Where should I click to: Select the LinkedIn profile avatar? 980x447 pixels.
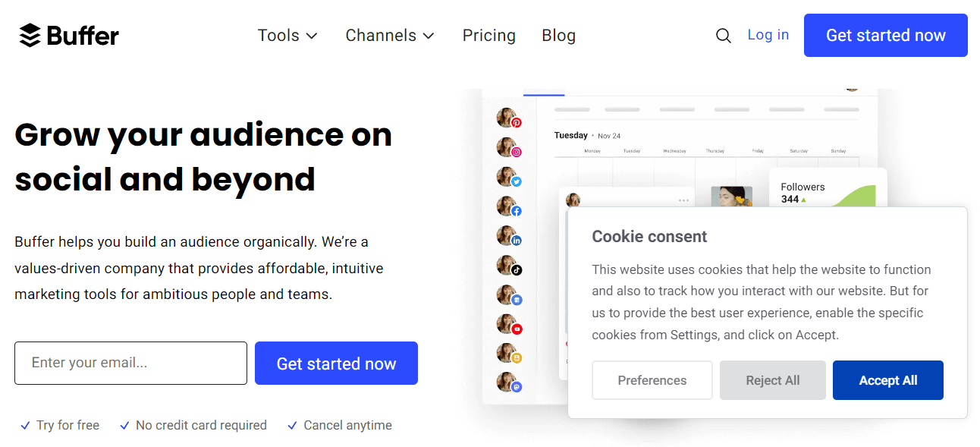point(507,237)
